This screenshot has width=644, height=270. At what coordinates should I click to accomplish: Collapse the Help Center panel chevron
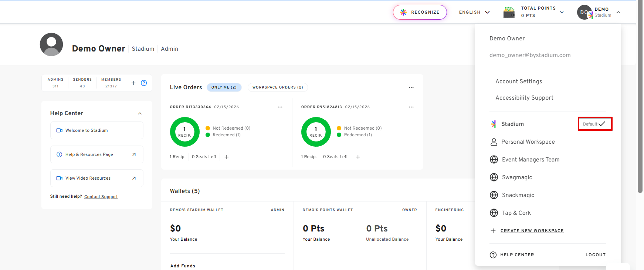pyautogui.click(x=140, y=113)
